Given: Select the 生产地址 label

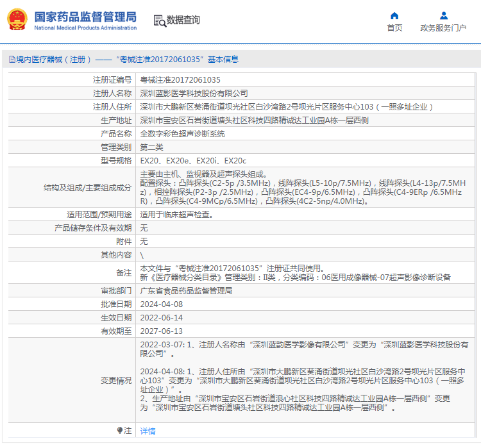Looking at the screenshot, I should (116, 120).
